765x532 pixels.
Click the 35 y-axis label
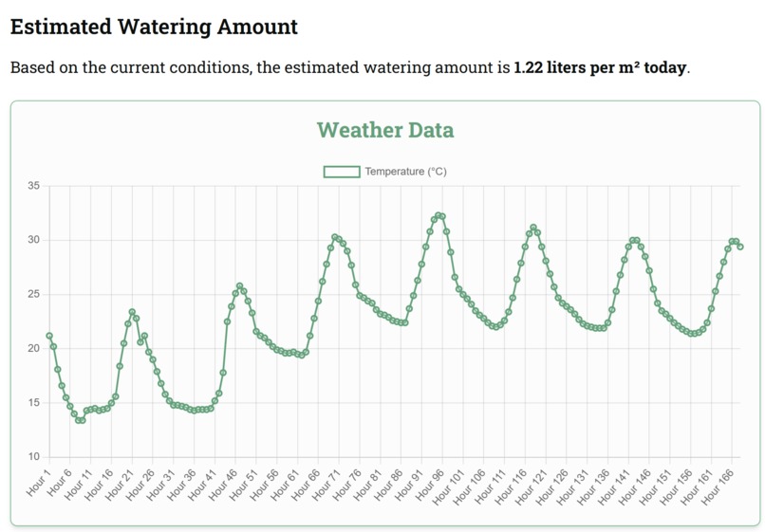click(33, 186)
